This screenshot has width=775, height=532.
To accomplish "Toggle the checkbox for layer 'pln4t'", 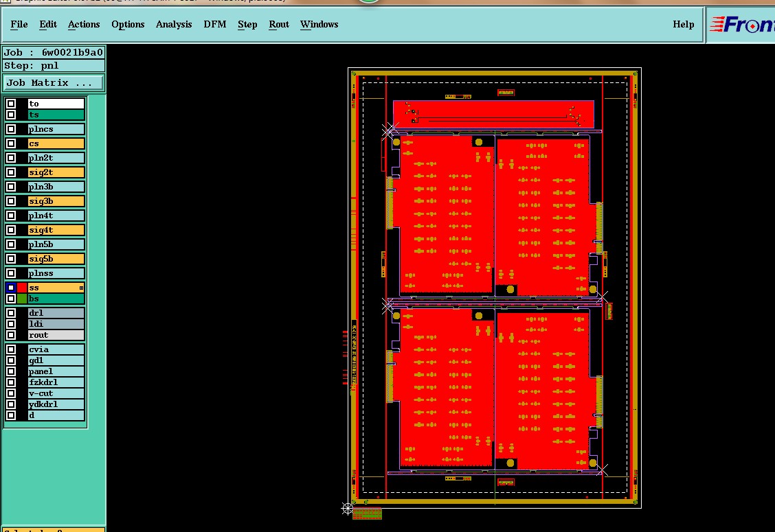I will pos(11,216).
